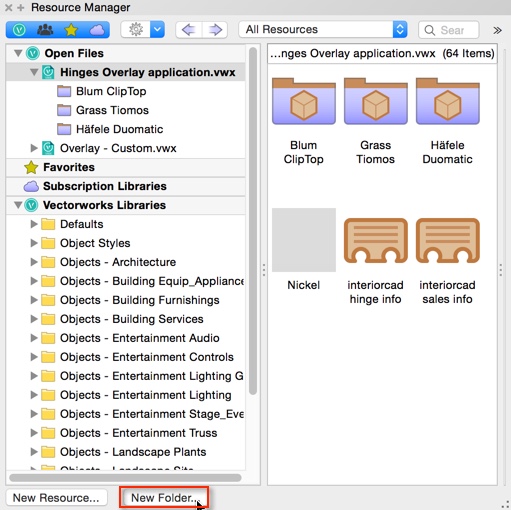Click the Search field
511x510 pixels.
coord(449,30)
